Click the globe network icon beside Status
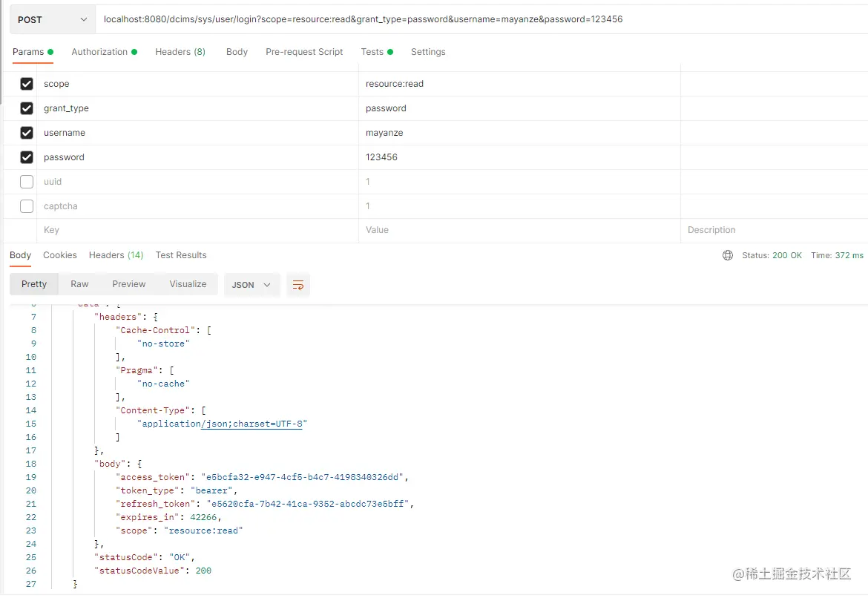Image resolution: width=868 pixels, height=598 pixels. click(x=727, y=255)
